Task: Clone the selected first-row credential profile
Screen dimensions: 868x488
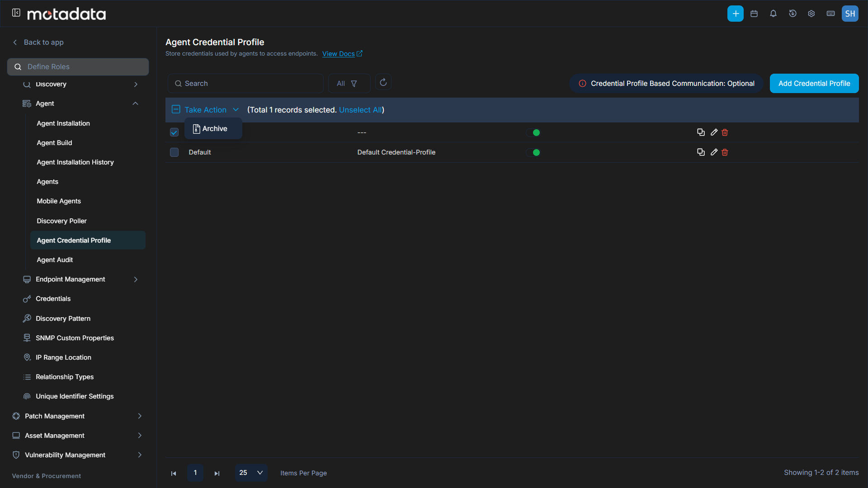Action: tap(701, 132)
